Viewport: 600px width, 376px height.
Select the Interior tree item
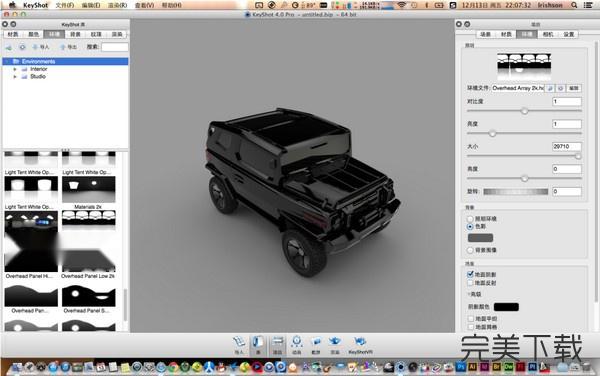39,69
